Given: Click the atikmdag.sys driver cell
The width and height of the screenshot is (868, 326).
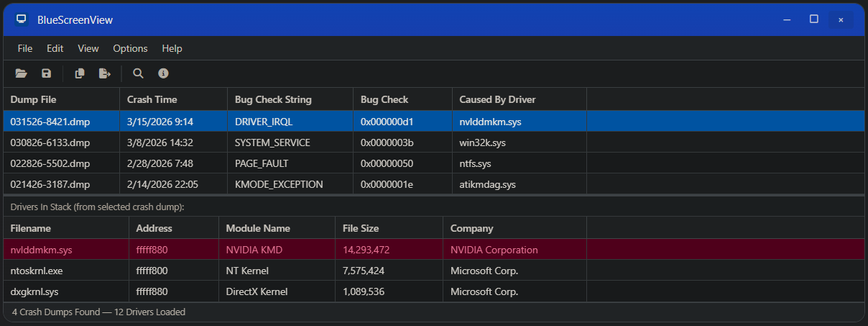Looking at the screenshot, I should pos(488,184).
